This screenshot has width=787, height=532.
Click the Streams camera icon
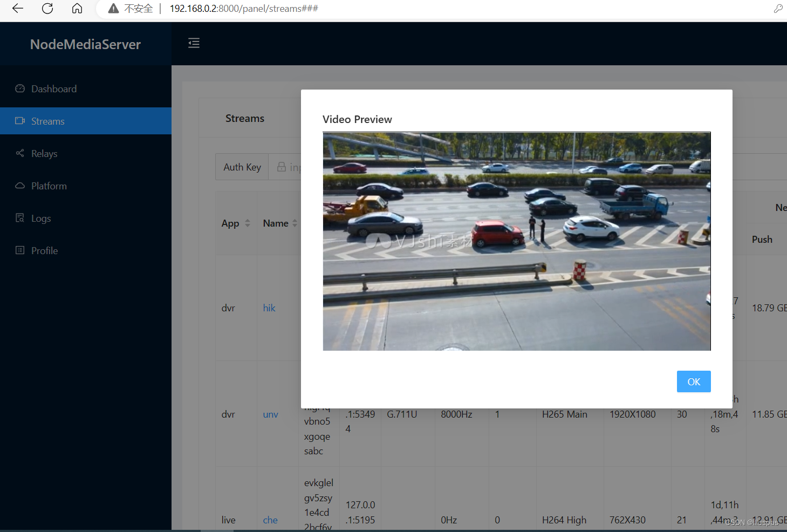tap(20, 121)
